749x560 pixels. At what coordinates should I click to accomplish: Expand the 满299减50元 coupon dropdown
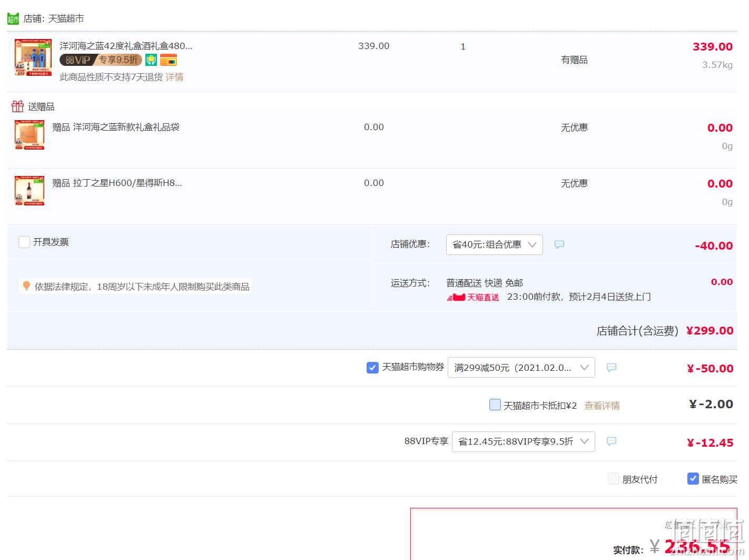pos(521,368)
